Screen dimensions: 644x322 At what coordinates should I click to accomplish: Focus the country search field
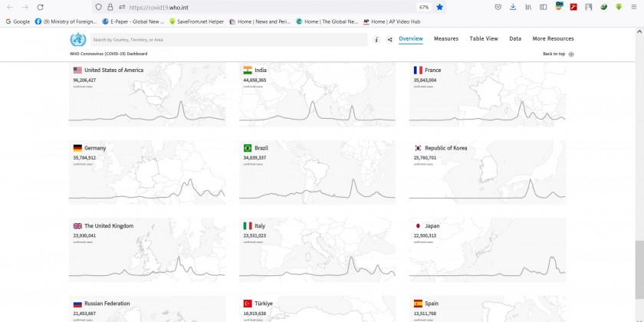230,39
